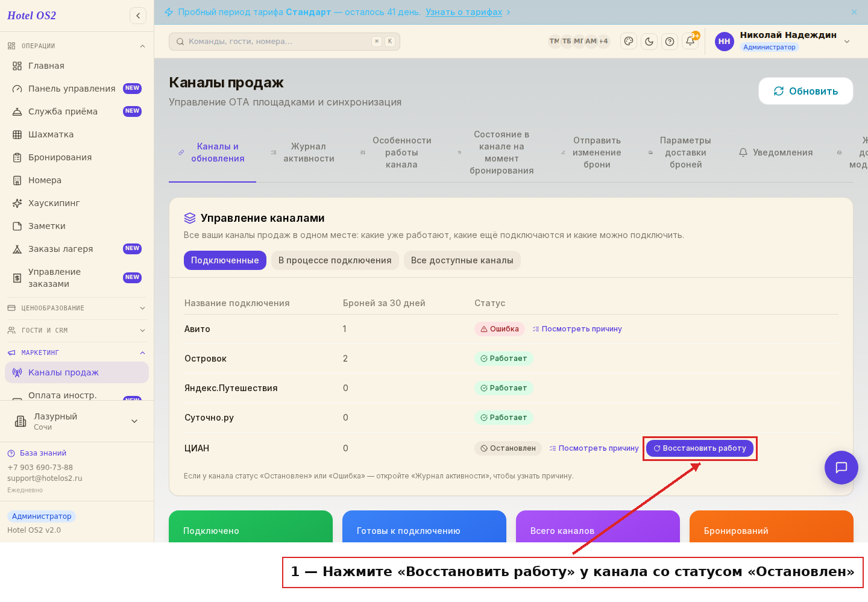Switch to Журнал активности tab

pyautogui.click(x=302, y=152)
